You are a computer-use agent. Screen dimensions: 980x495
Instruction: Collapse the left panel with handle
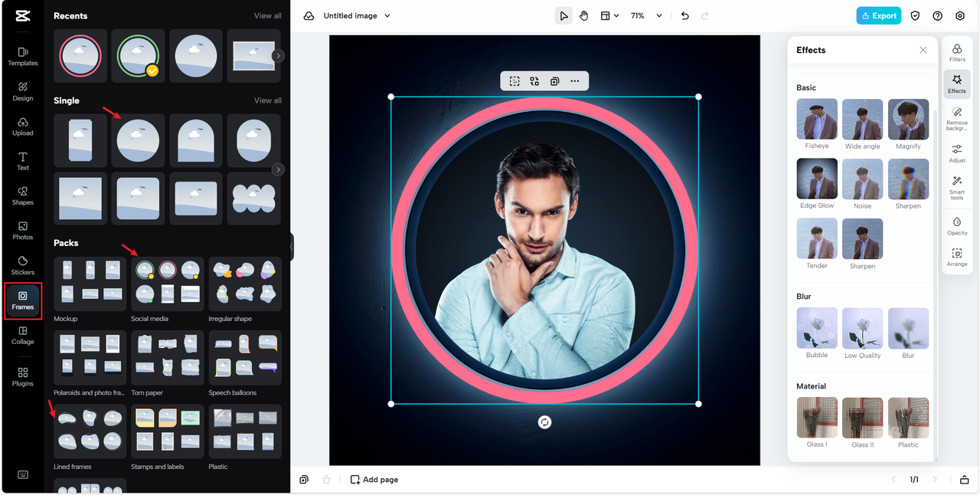tap(292, 247)
